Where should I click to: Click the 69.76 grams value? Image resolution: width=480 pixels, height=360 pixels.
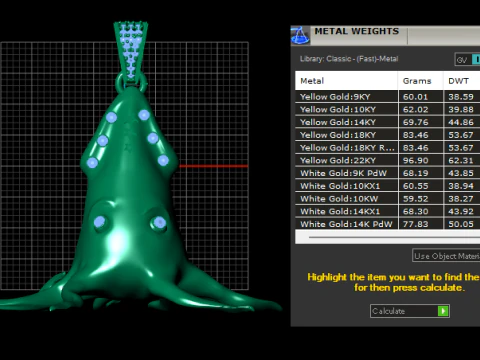pos(415,122)
